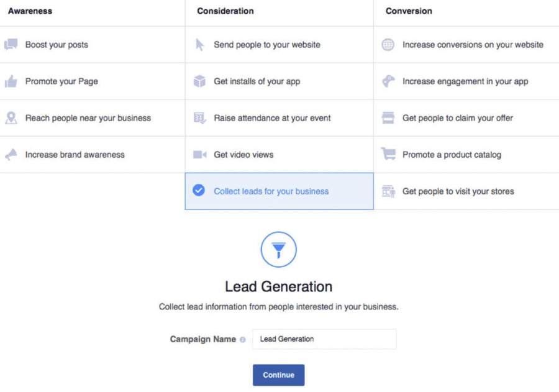Click the info icon next to Campaign Name

[243, 339]
